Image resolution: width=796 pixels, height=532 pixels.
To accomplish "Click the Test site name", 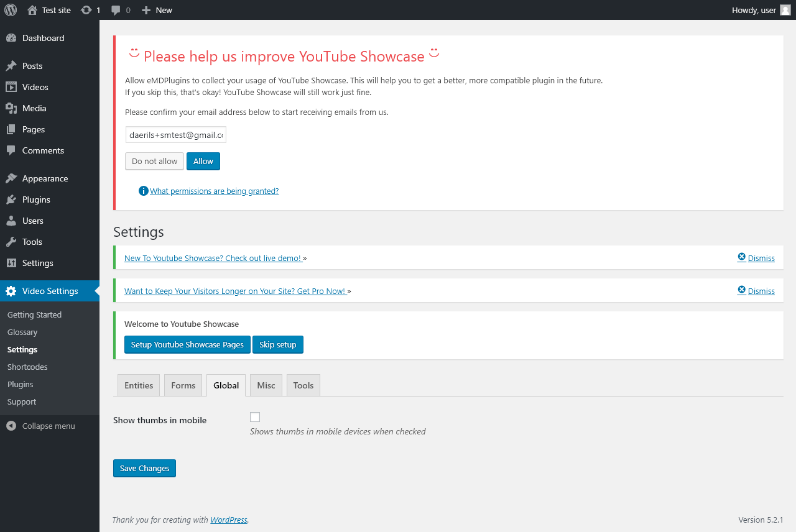I will (x=57, y=10).
